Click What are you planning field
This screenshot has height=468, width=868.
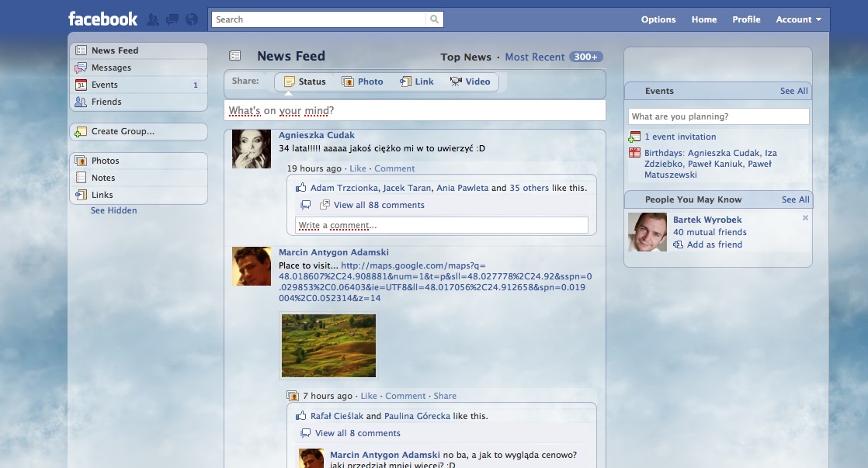pos(718,116)
